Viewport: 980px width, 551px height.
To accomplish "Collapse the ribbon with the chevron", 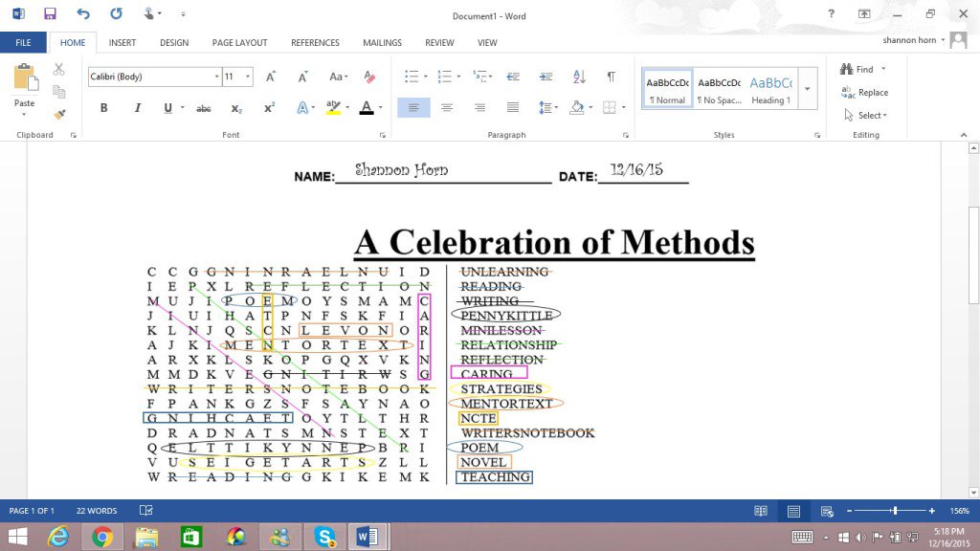I will click(964, 135).
